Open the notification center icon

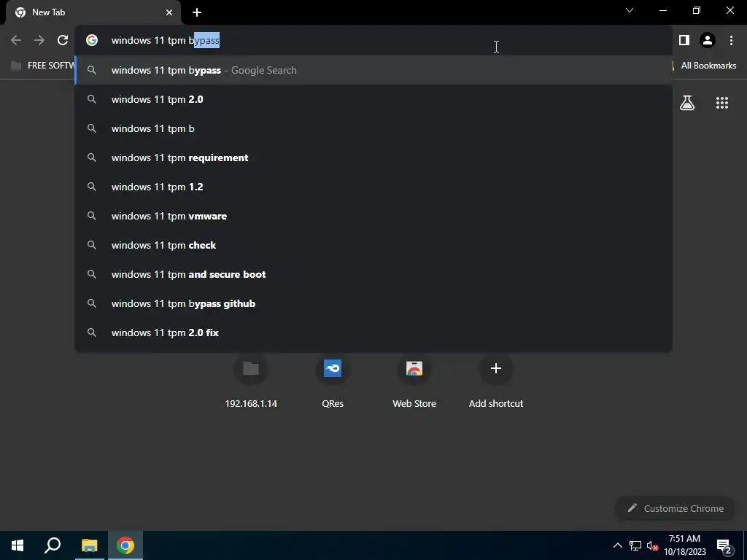click(x=724, y=545)
